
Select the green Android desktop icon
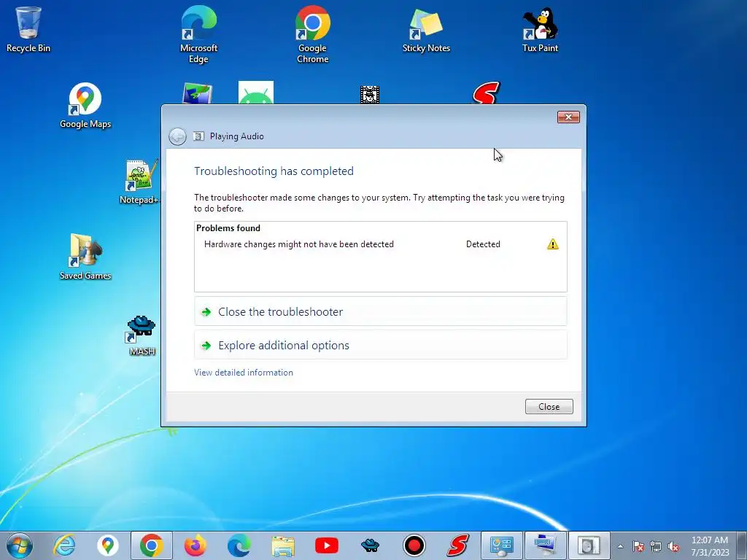(256, 93)
